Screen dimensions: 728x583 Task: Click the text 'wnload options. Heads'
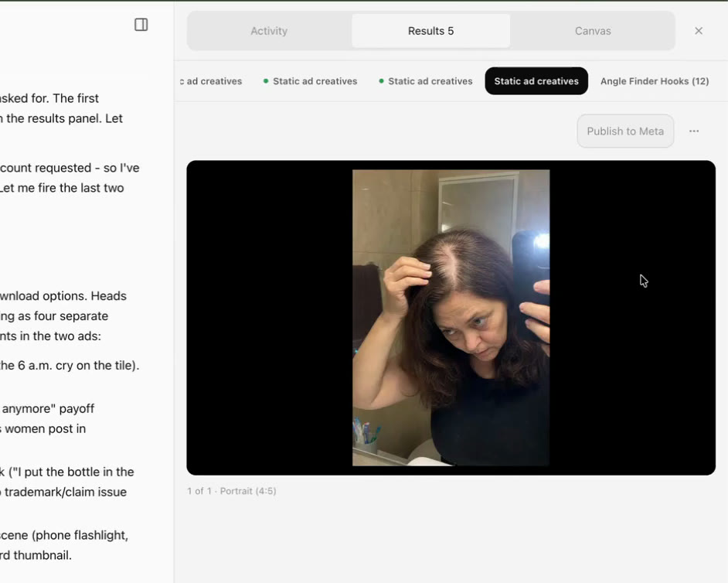(63, 296)
